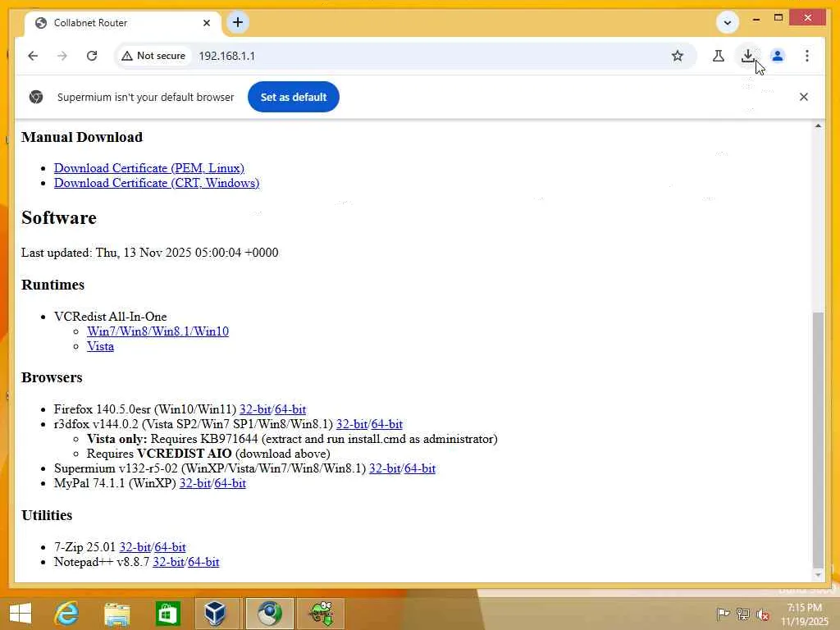Viewport: 840px width, 630px height.
Task: Download 7-Zip 25.01 64-bit
Action: 170,547
